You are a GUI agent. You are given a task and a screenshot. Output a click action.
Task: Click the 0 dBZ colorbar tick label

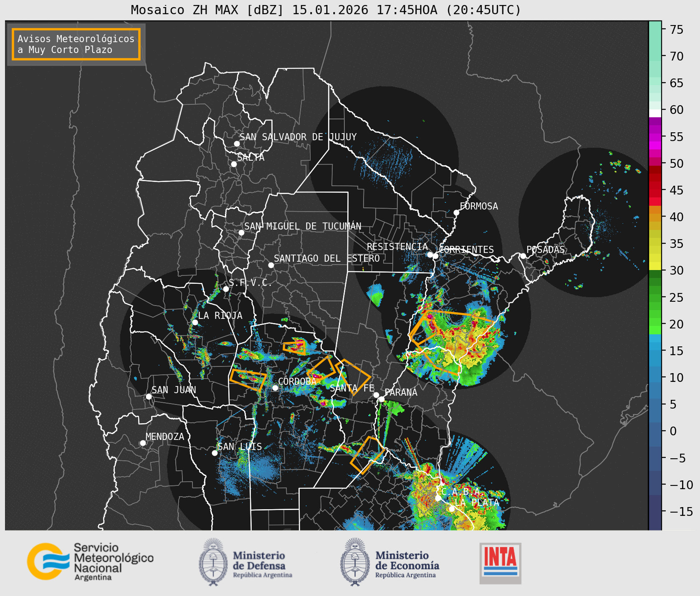click(x=673, y=431)
